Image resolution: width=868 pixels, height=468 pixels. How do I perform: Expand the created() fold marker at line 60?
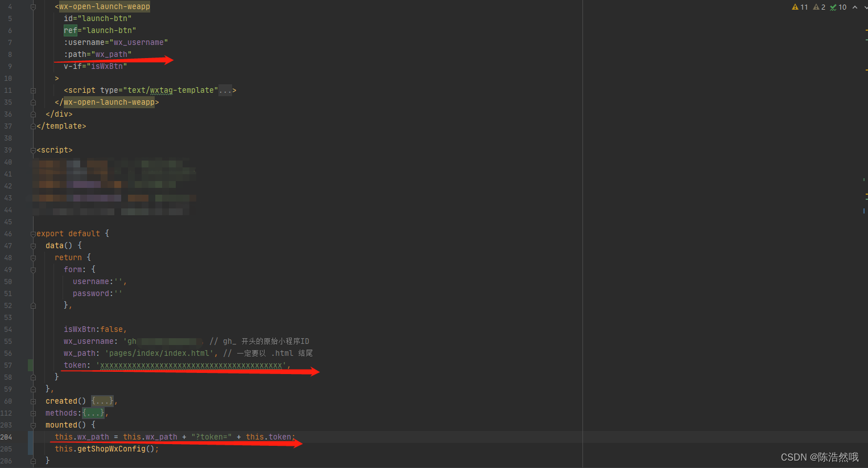pyautogui.click(x=33, y=401)
